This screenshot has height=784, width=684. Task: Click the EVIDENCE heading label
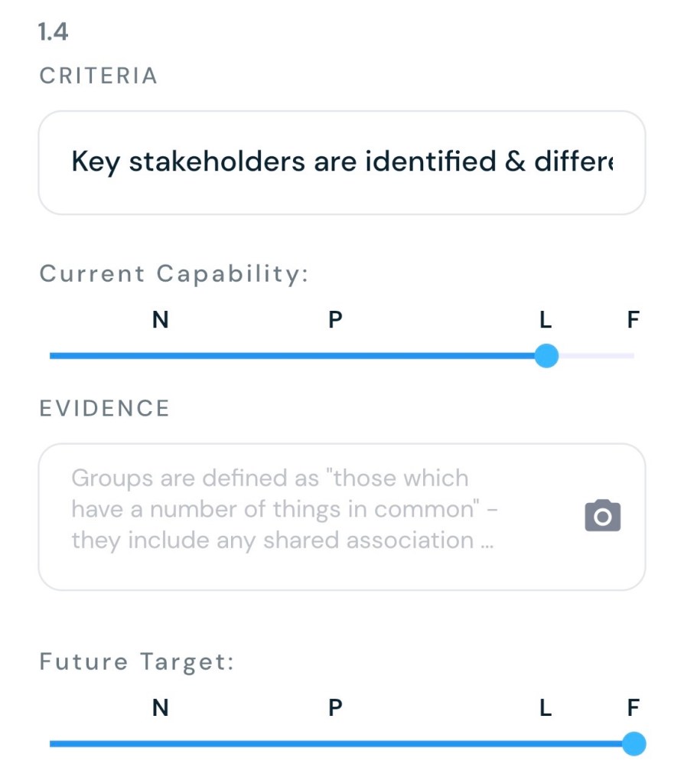104,409
